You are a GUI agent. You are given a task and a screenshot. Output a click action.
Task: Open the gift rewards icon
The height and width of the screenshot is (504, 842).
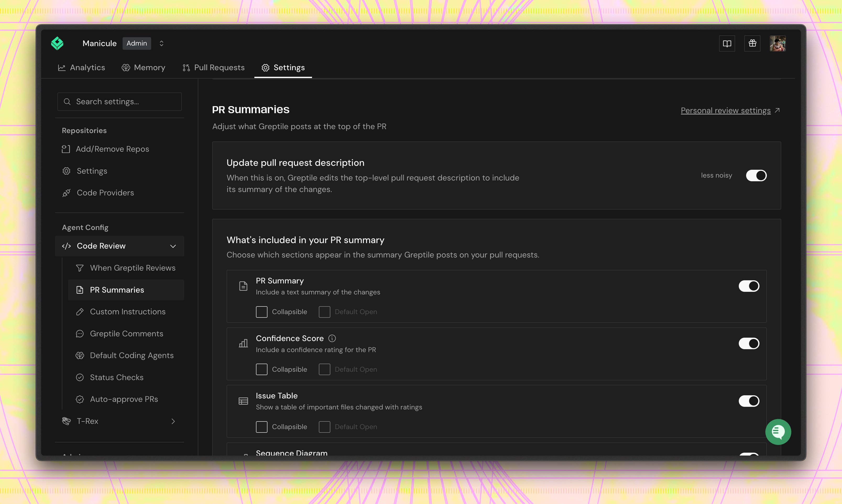(x=752, y=43)
